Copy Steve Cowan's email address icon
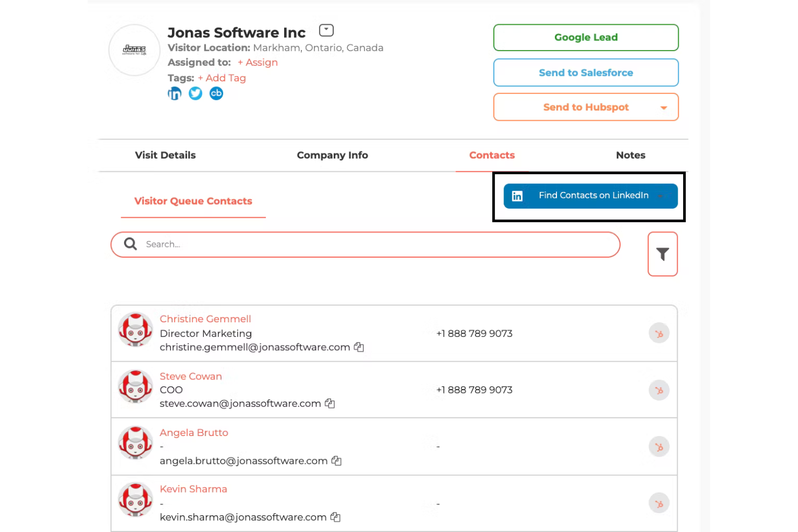Screen dimensions: 798x532 pyautogui.click(x=330, y=404)
